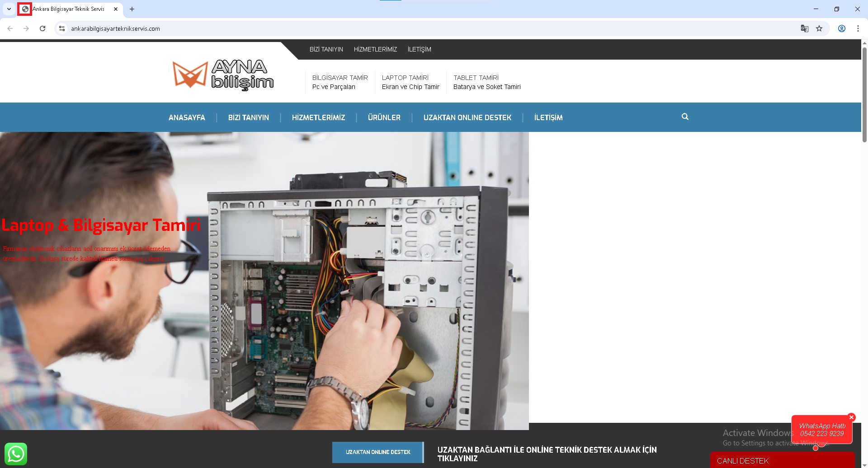This screenshot has height=468, width=868.
Task: Click the LAPTOP TAMİRİ link in header
Action: click(x=405, y=78)
